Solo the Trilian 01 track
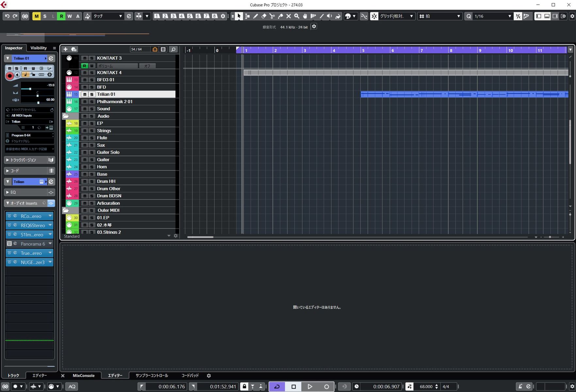 pyautogui.click(x=92, y=94)
